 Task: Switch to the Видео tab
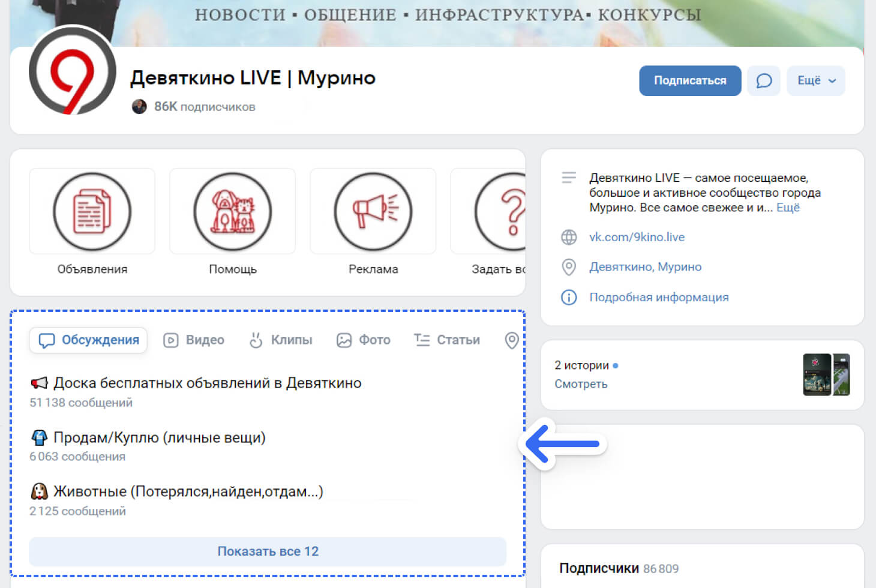pyautogui.click(x=194, y=340)
